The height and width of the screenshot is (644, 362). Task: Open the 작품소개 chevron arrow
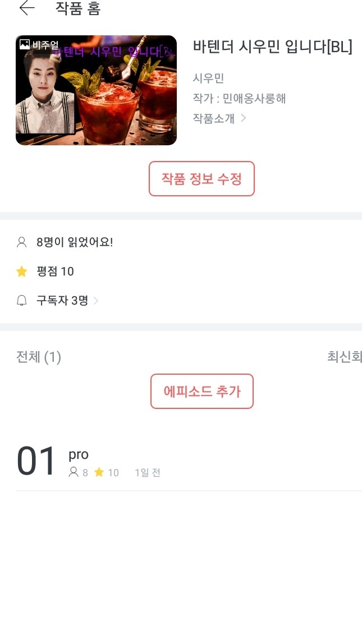243,118
